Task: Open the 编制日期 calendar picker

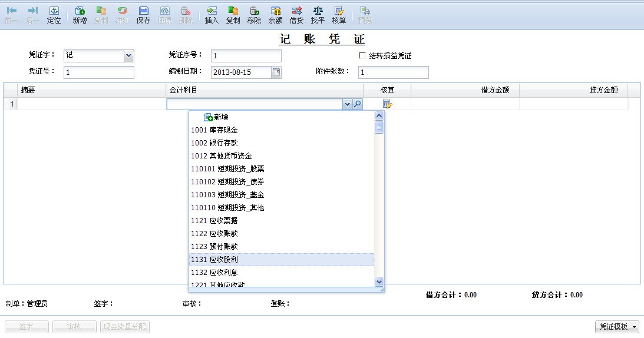Action: tap(276, 72)
